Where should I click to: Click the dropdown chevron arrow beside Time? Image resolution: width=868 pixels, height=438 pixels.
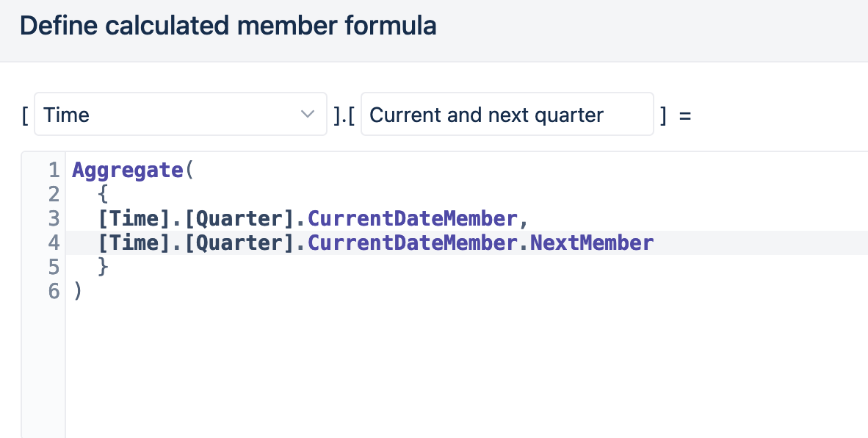(307, 114)
